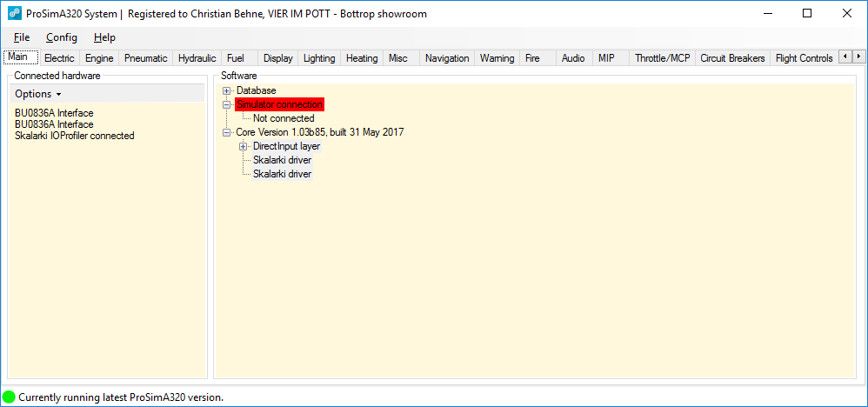Switch to the Engine tab

(x=99, y=58)
